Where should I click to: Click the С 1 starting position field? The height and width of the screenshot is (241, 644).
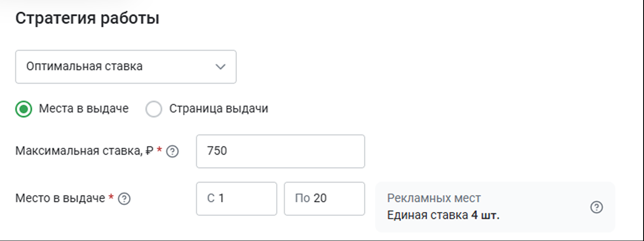[236, 198]
